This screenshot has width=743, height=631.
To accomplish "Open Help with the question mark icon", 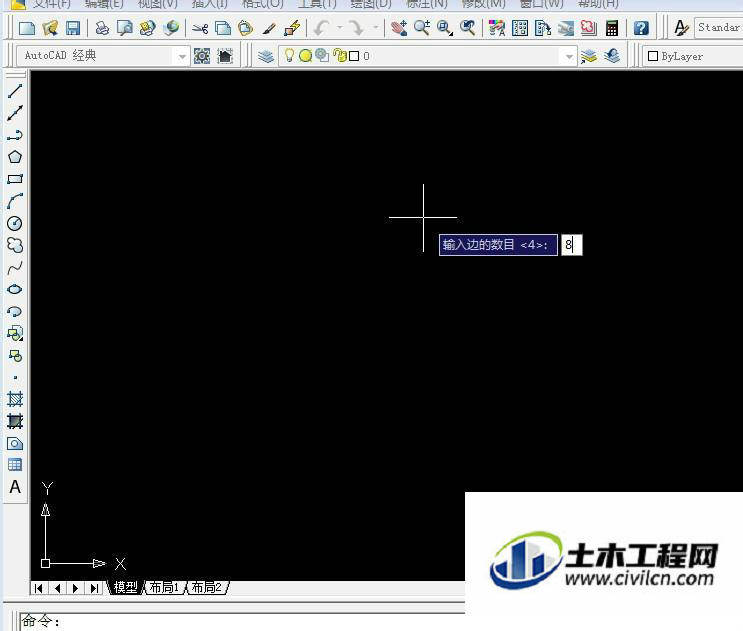I will [x=641, y=28].
